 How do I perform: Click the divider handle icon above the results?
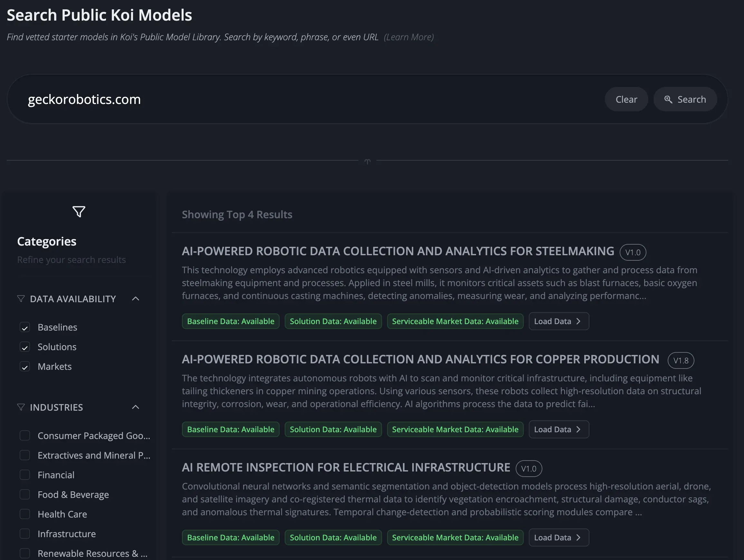click(x=367, y=161)
